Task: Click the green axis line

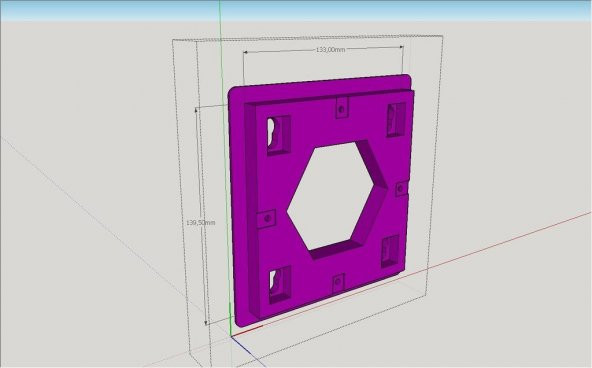Action: (x=220, y=45)
